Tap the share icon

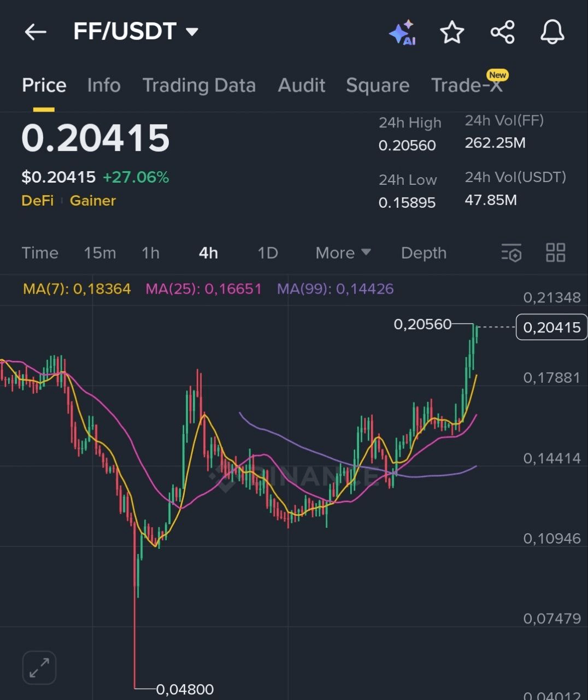coord(502,32)
